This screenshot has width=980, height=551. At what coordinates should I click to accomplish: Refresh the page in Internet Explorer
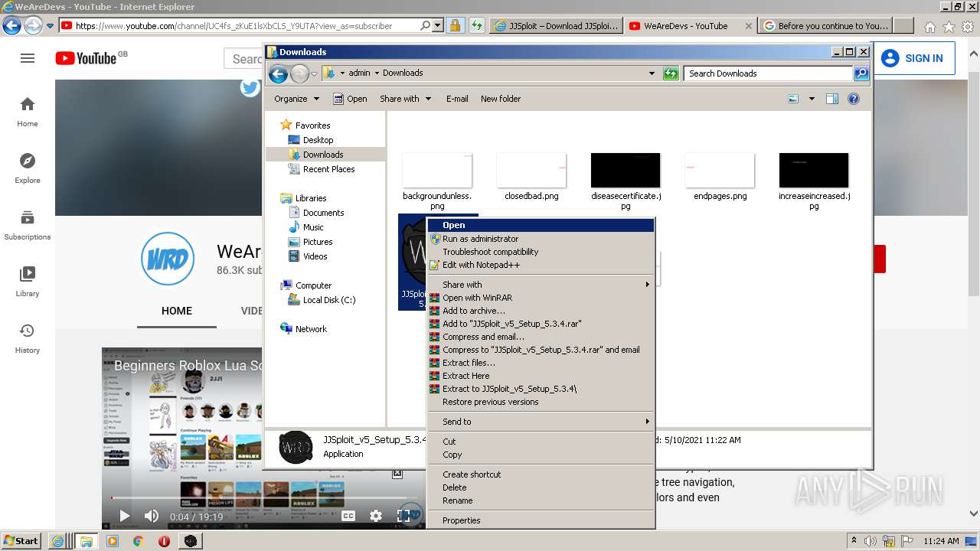coord(477,26)
